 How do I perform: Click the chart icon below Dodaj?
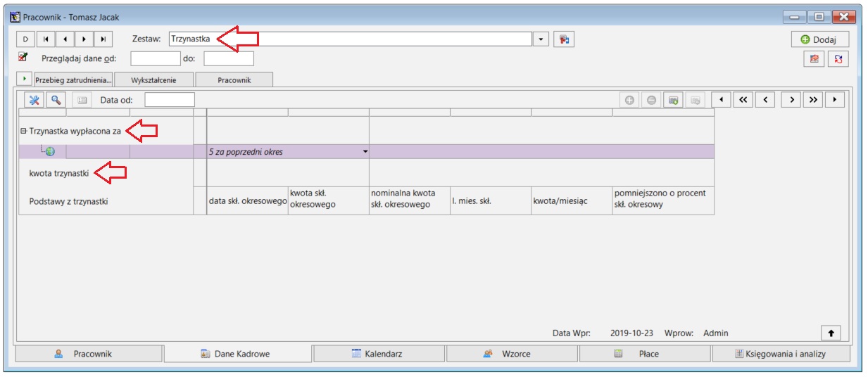[814, 59]
